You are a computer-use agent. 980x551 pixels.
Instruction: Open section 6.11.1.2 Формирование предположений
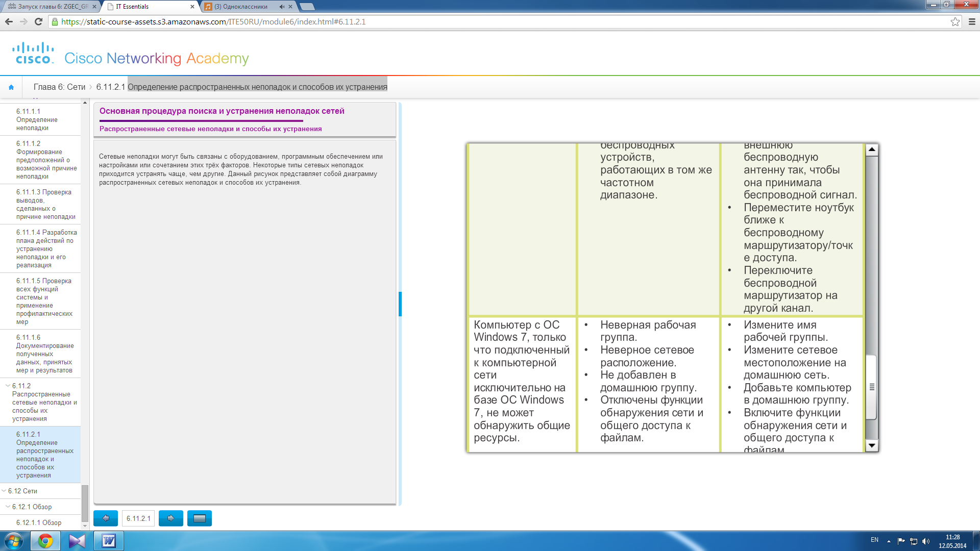click(x=40, y=160)
